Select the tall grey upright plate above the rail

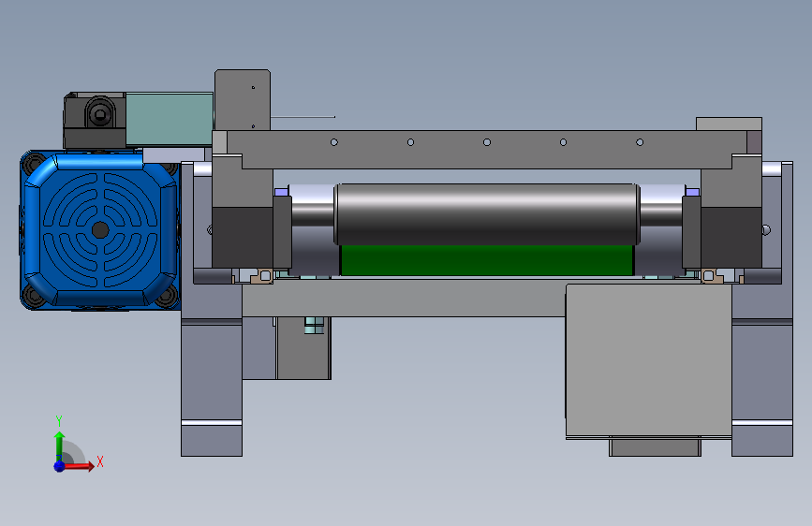click(243, 99)
